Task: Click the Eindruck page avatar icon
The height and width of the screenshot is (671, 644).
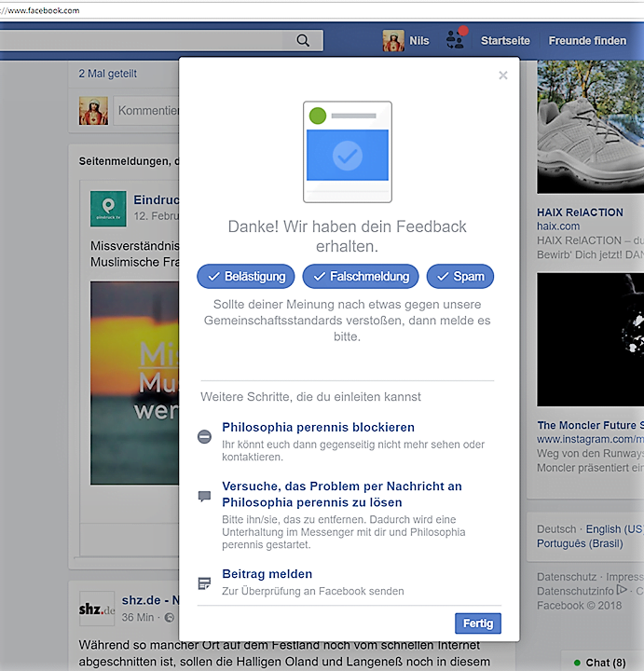Action: point(108,208)
